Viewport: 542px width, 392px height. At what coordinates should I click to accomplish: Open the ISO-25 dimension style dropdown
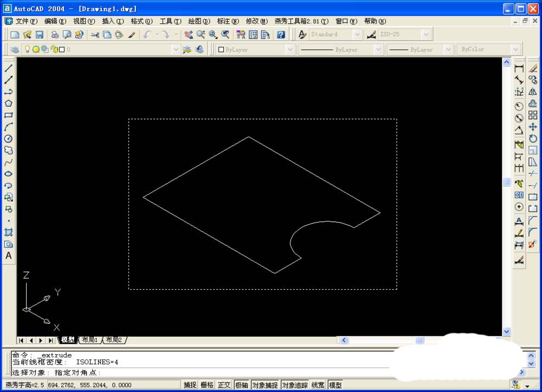[x=426, y=34]
